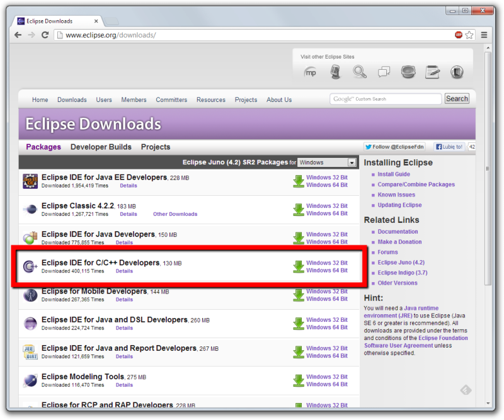The image size is (504, 420).
Task: Click the Eclipse Classic 4.2.2 package icon
Action: 30,210
